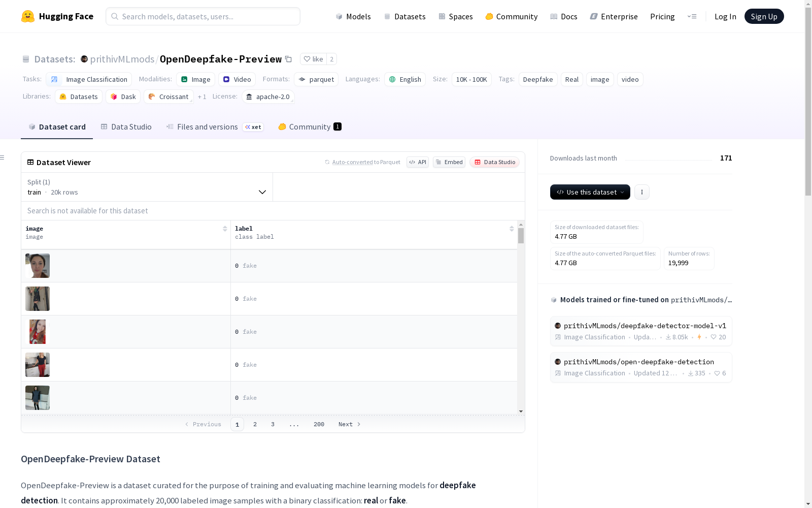This screenshot has width=812, height=508.
Task: Click the Embed button in Dataset Viewer
Action: pos(449,162)
